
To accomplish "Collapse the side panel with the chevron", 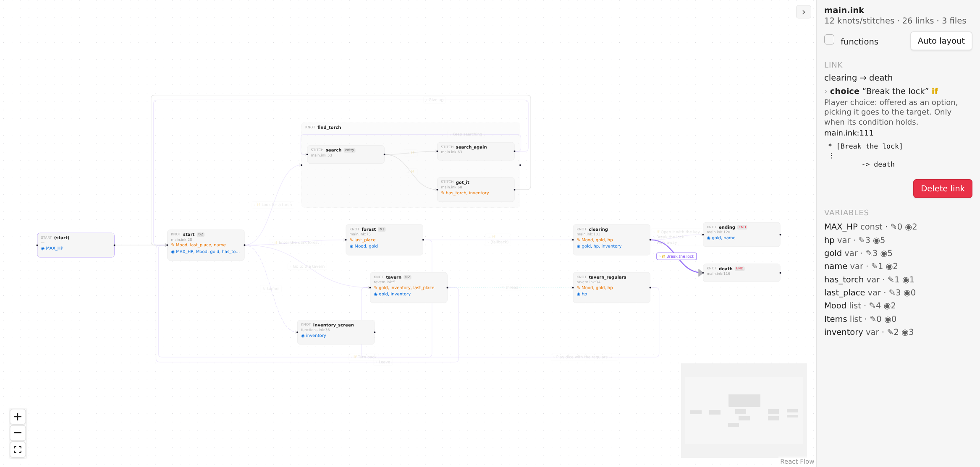I will (x=804, y=12).
